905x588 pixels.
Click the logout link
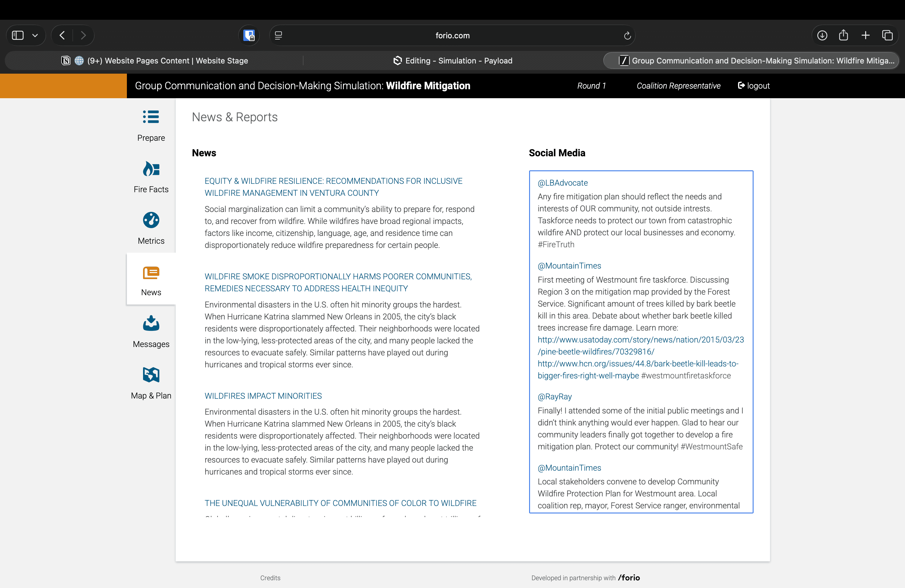click(x=754, y=86)
